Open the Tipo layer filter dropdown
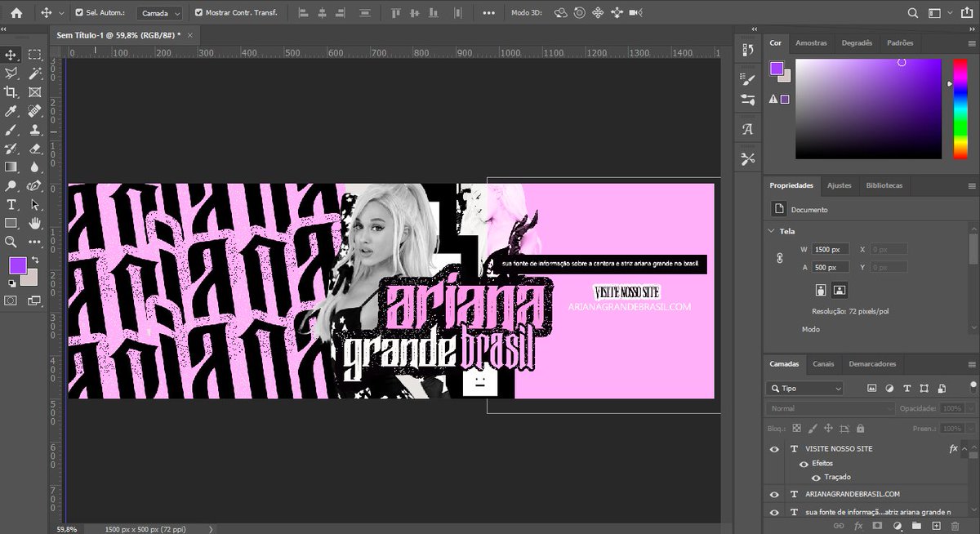 tap(804, 389)
